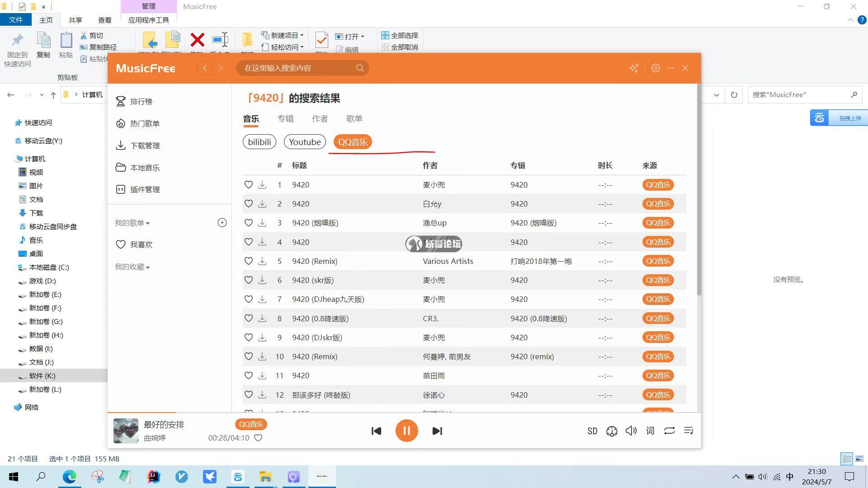The height and width of the screenshot is (488, 868).
Task: Add a new playlist with plus icon
Action: pos(222,222)
